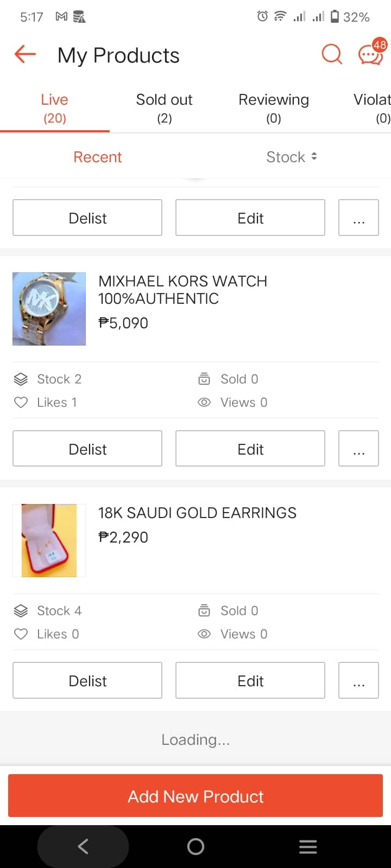Open product search magnifier icon

(x=332, y=54)
